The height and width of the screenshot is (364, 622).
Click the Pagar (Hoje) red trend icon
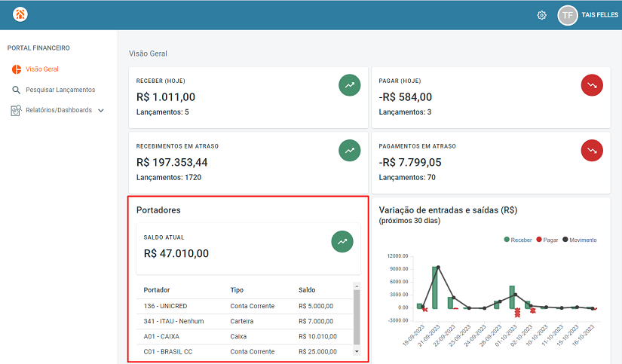(x=592, y=85)
